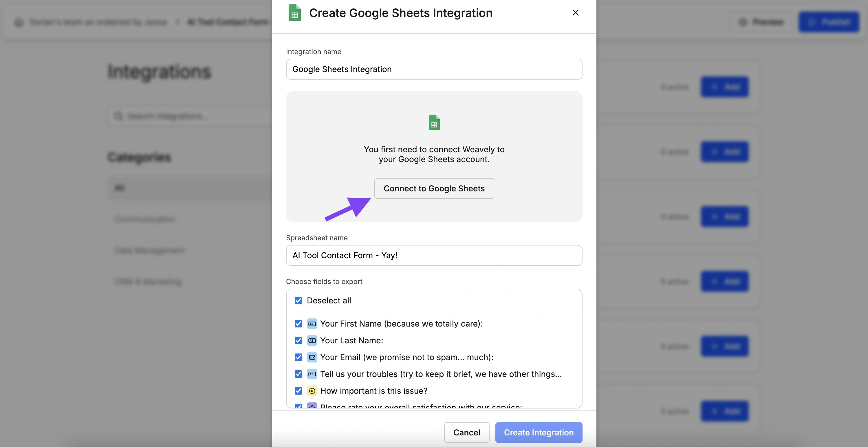Click the Google Sheets icon in the dialog header
The width and height of the screenshot is (868, 447).
(294, 13)
